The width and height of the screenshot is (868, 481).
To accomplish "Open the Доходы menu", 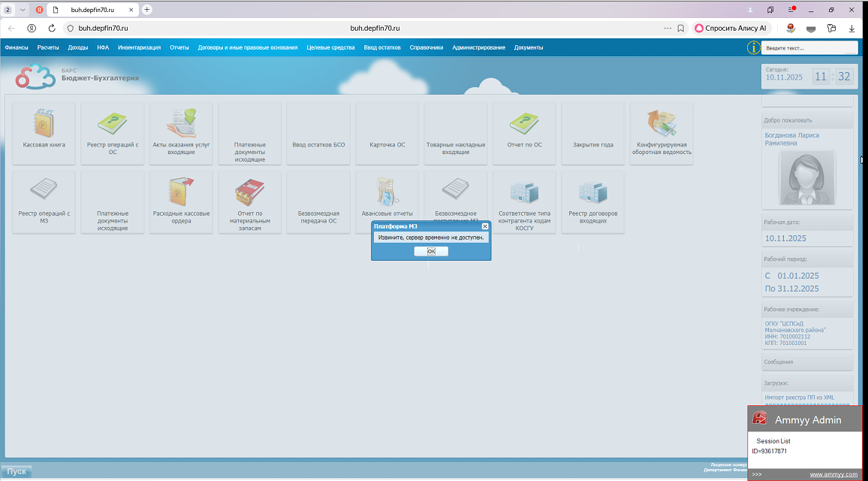I will click(78, 47).
